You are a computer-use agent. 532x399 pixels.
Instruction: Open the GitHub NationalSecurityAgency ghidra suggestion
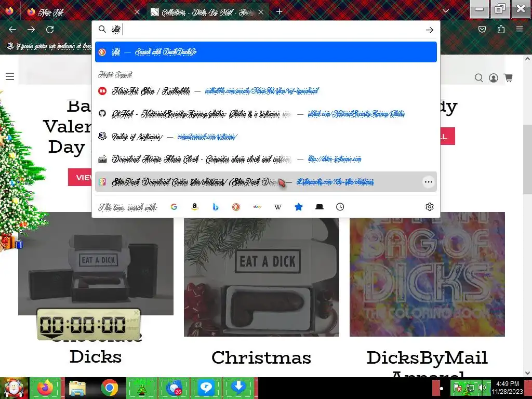point(265,114)
